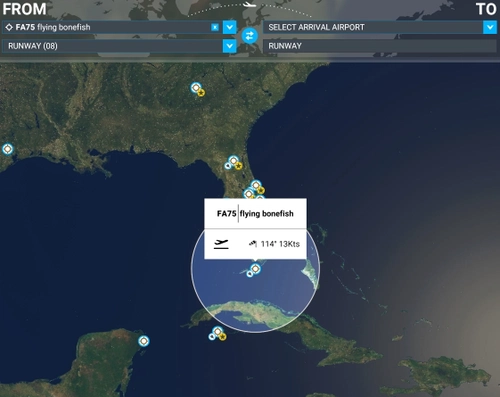Image resolution: width=500 pixels, height=397 pixels.
Task: Click the FA75 flying bonefish popup title
Action: 255,213
